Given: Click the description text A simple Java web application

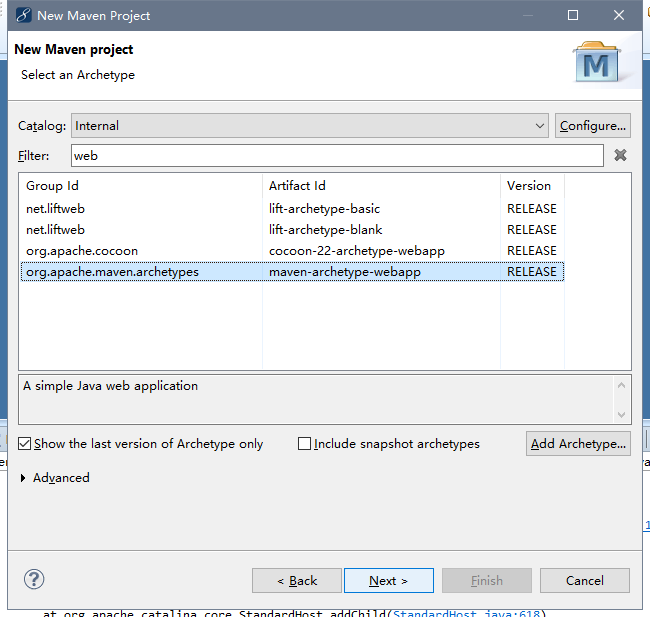Looking at the screenshot, I should coord(111,386).
